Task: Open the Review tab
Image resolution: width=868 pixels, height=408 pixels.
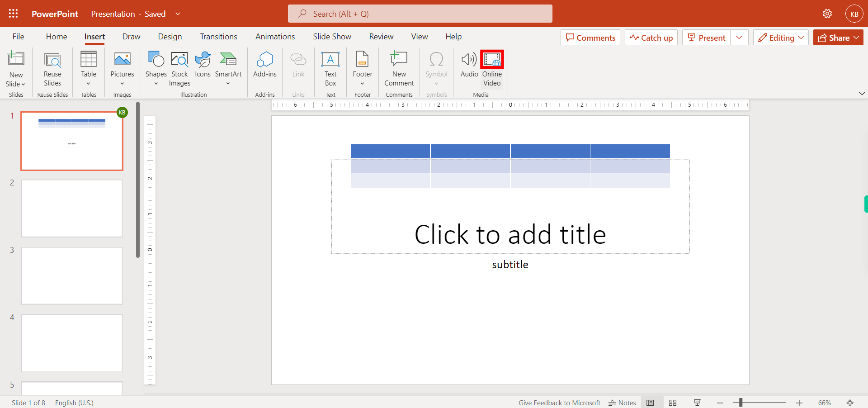Action: click(x=381, y=37)
